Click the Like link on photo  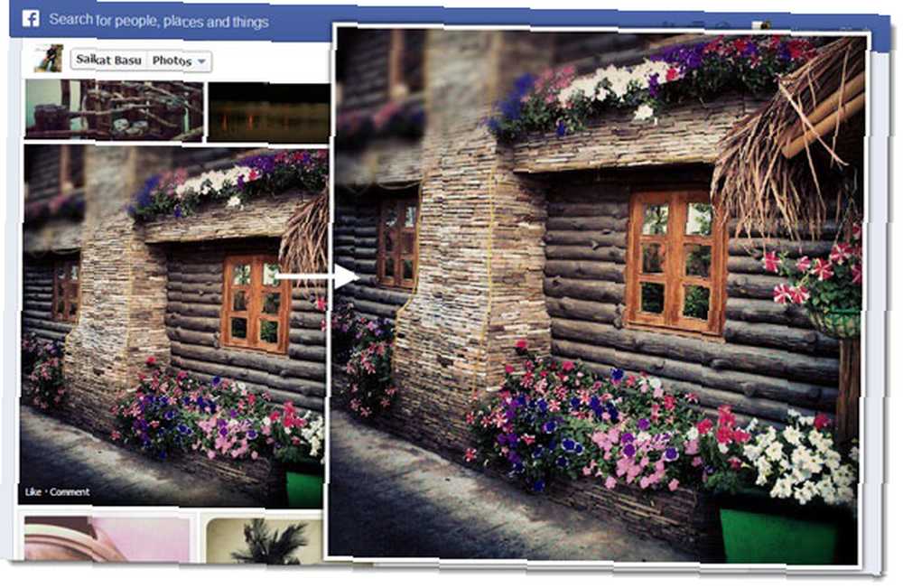(33, 492)
